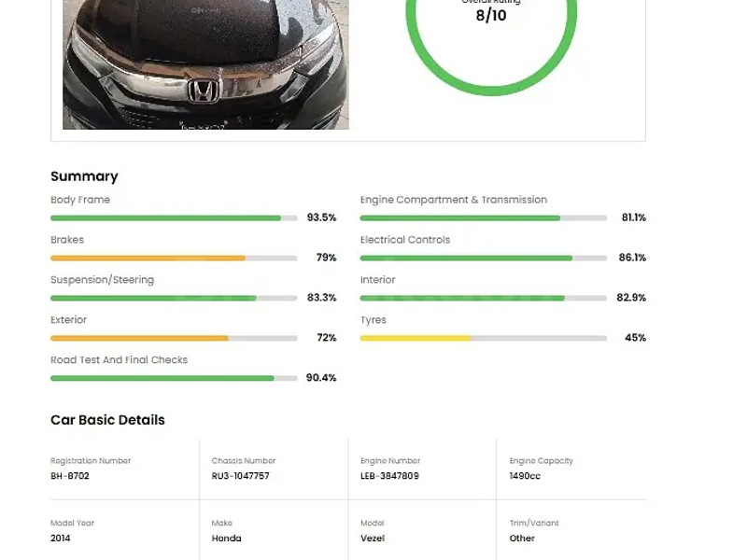The height and width of the screenshot is (560, 747).
Task: Select the Summary section heading
Action: 84,176
